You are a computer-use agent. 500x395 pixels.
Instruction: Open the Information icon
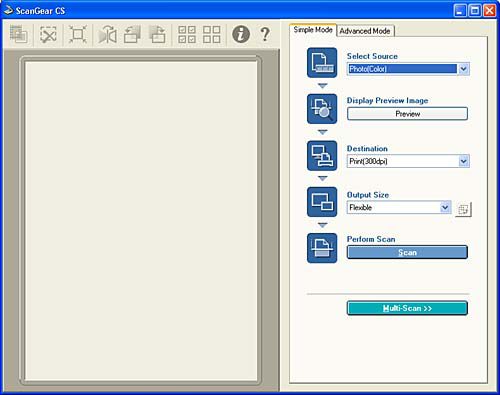pyautogui.click(x=241, y=34)
